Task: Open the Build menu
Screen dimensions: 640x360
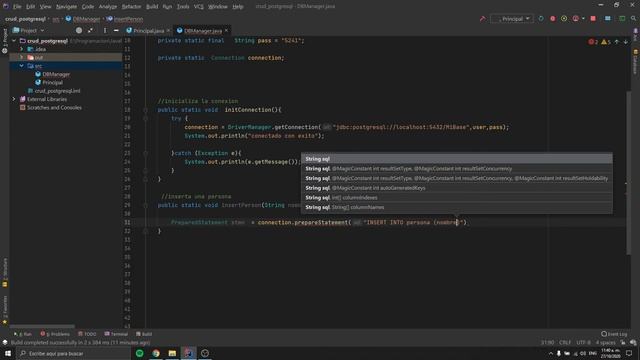Action: pos(152,7)
